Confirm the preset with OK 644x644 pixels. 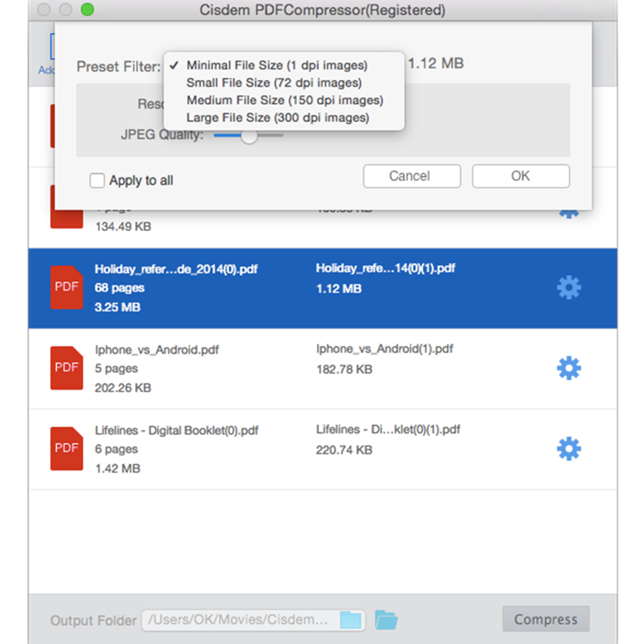[x=520, y=176]
